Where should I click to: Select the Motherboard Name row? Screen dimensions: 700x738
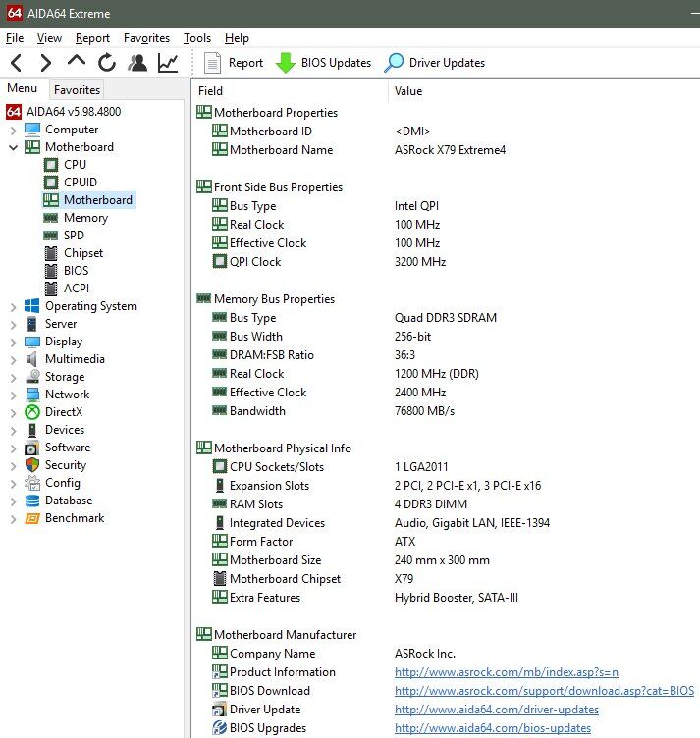446,150
